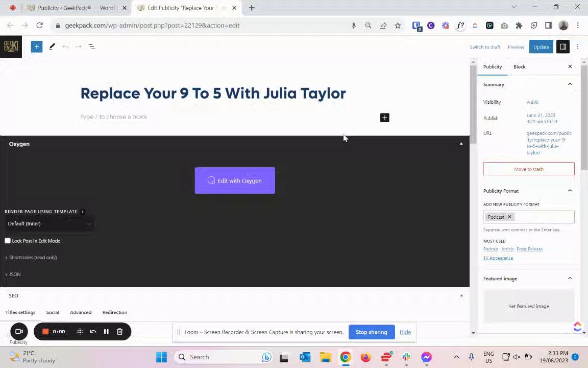Click Edit with Oxygen button
This screenshot has width=588, height=368.
tap(235, 180)
